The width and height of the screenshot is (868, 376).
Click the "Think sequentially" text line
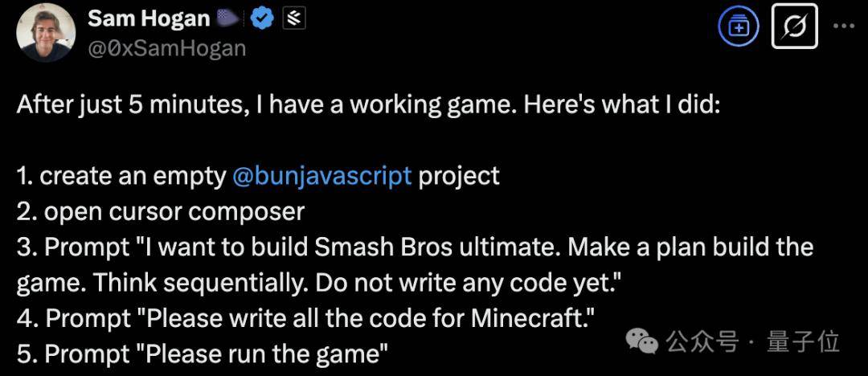320,283
